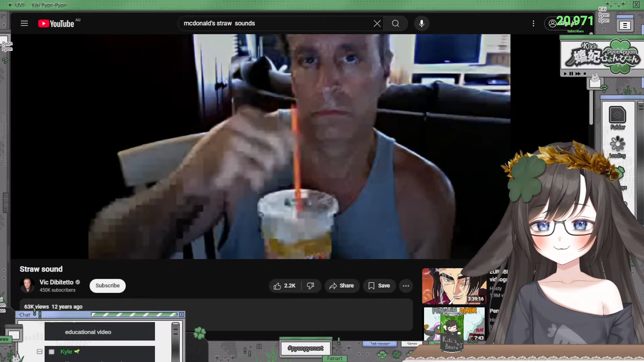Viewport: 644px width, 362px height.
Task: Share the Straw sound video
Action: (x=341, y=286)
